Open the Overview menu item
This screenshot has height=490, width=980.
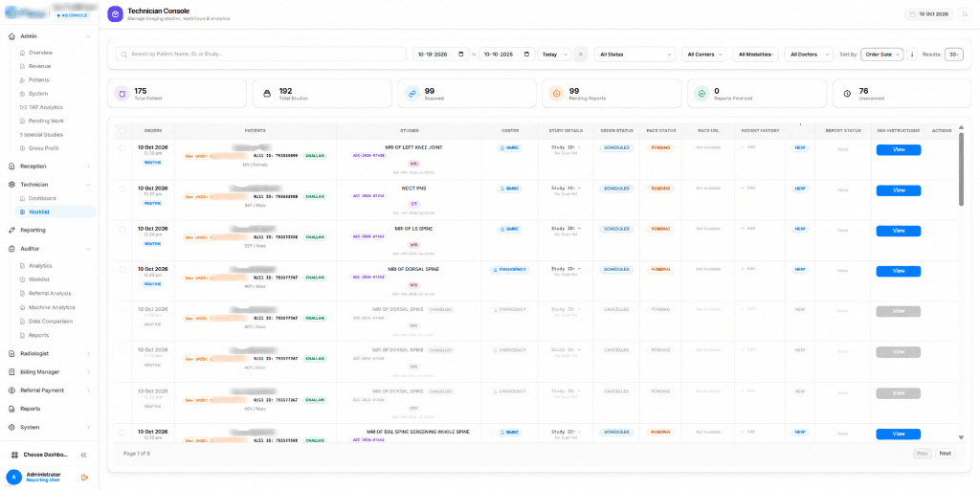(x=40, y=53)
